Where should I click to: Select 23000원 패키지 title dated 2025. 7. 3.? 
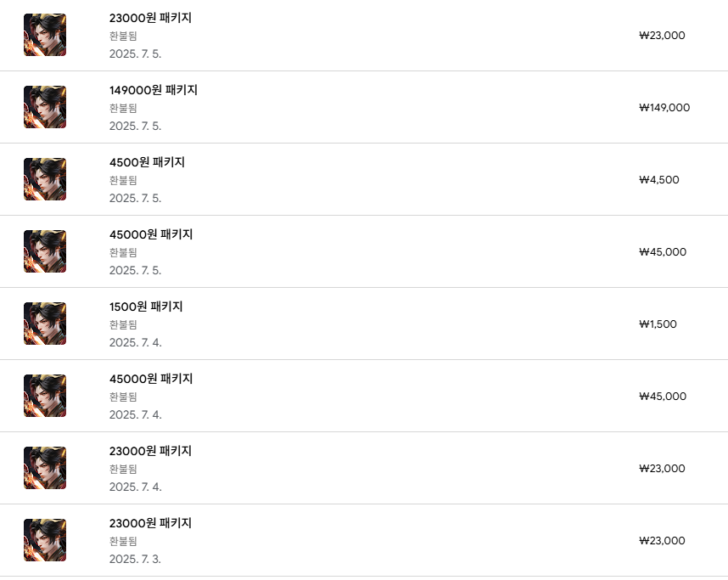(x=150, y=523)
